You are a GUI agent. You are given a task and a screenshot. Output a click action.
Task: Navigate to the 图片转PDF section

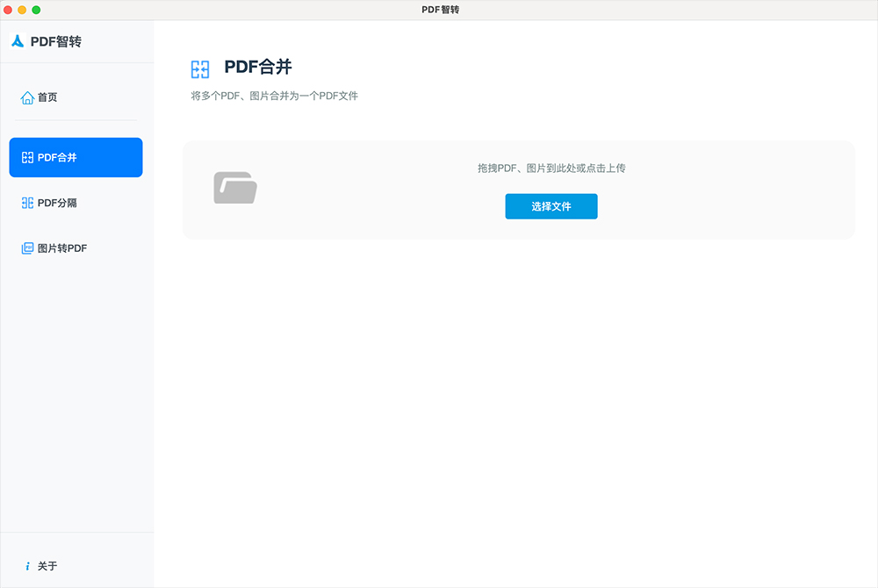tap(63, 248)
